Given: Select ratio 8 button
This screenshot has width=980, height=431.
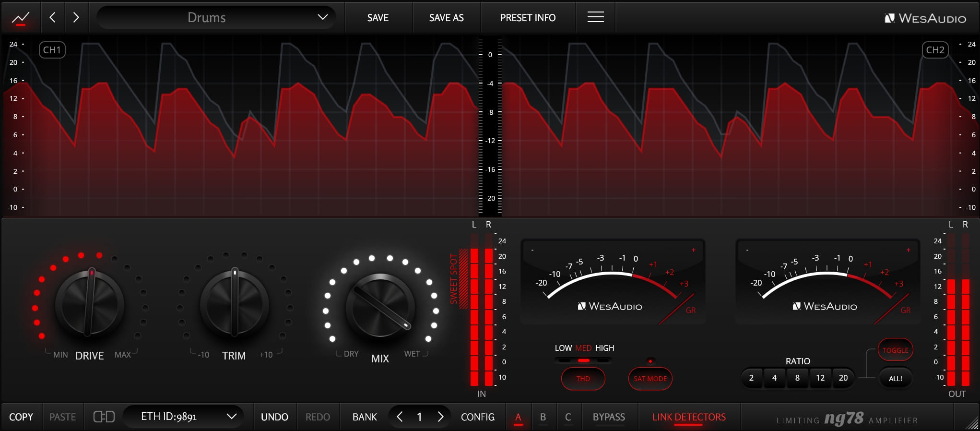Looking at the screenshot, I should click(x=797, y=378).
